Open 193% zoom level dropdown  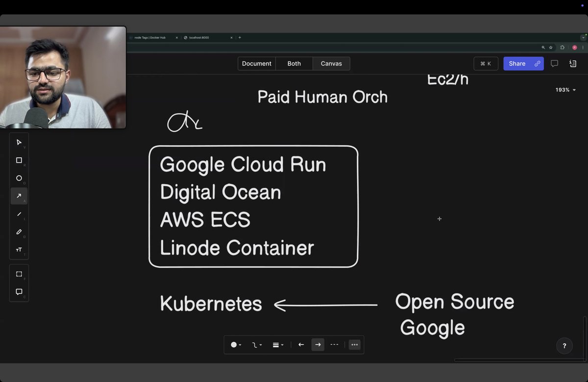565,90
